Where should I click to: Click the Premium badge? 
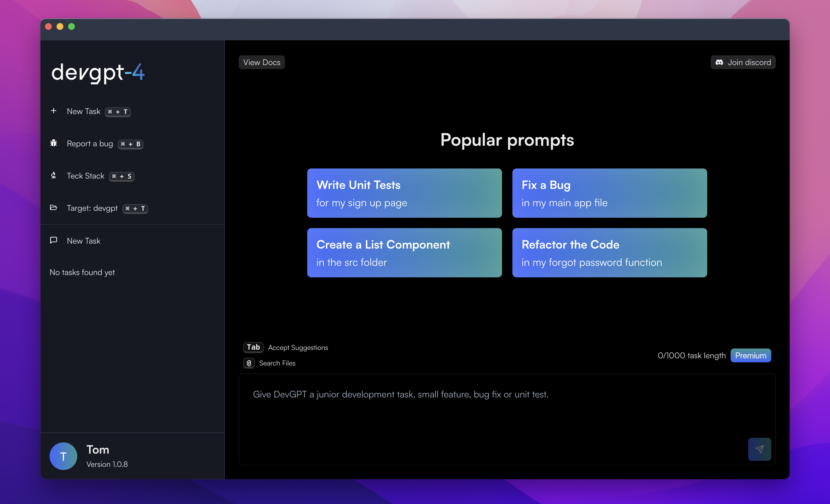pyautogui.click(x=750, y=355)
